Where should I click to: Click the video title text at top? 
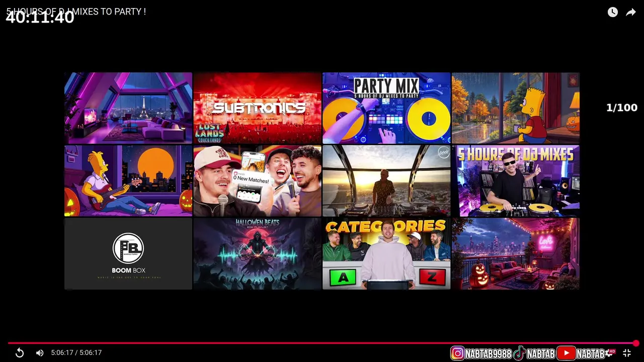coord(76,11)
